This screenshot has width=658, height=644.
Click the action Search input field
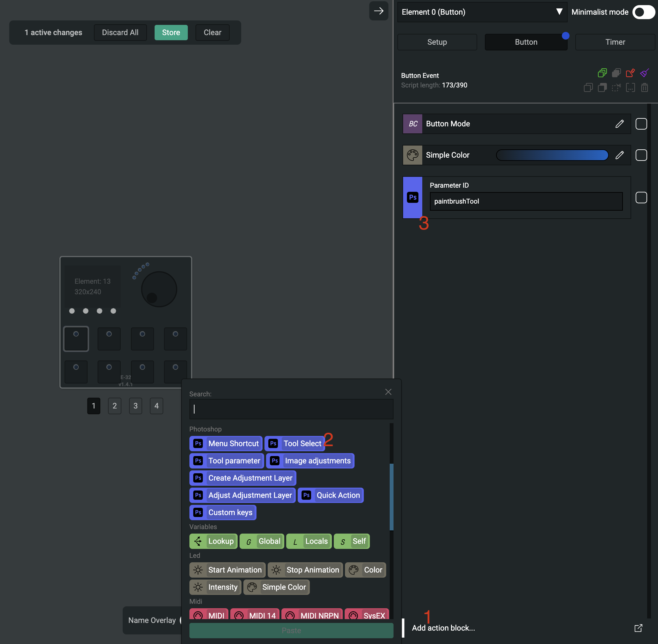coord(291,409)
